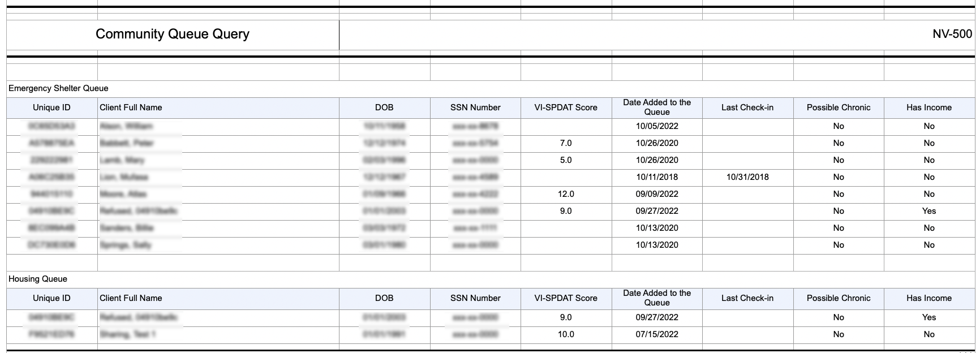Select the VI-SPDAT score "5.0"
980x353 pixels.
pos(566,160)
